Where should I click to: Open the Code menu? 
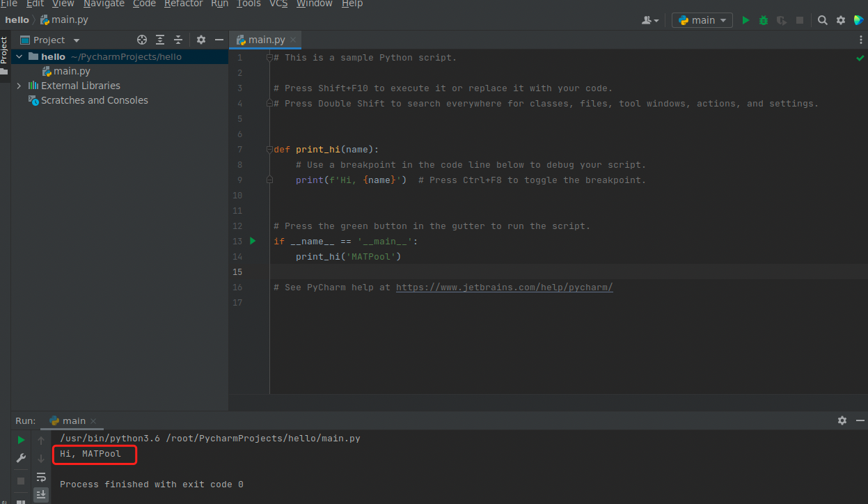[x=144, y=3]
